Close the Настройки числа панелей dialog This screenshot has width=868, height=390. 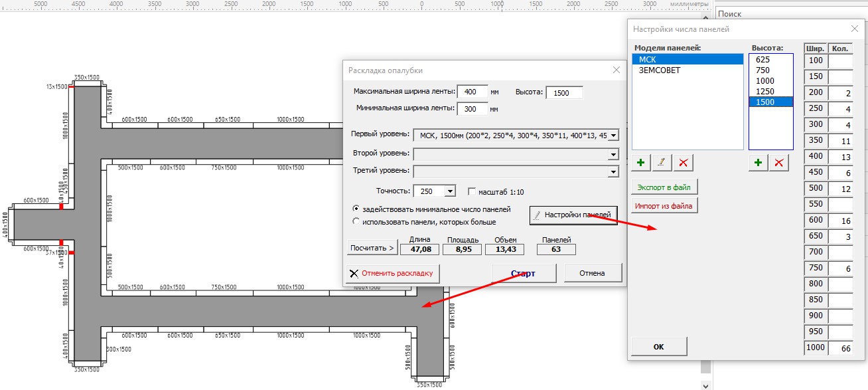point(855,29)
